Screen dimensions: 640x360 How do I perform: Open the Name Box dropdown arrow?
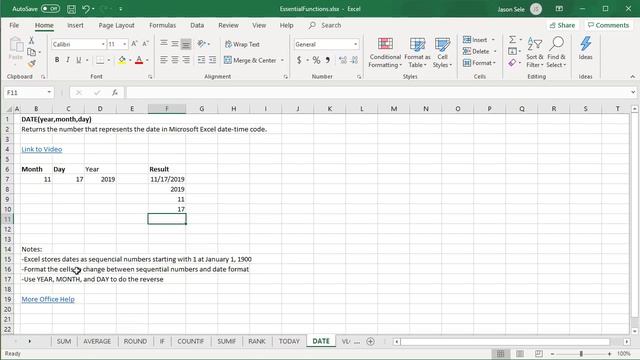[49, 93]
